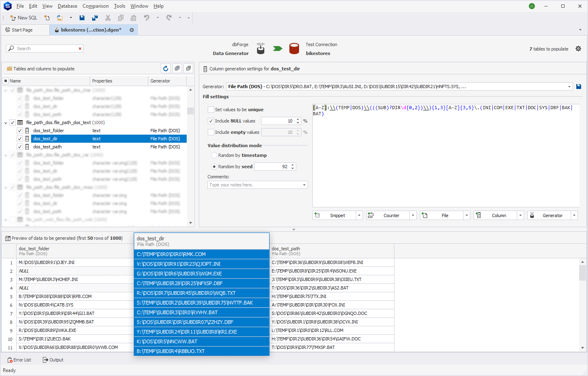Open the Counter button dropdown arrow
This screenshot has height=376, width=588.
(x=413, y=215)
